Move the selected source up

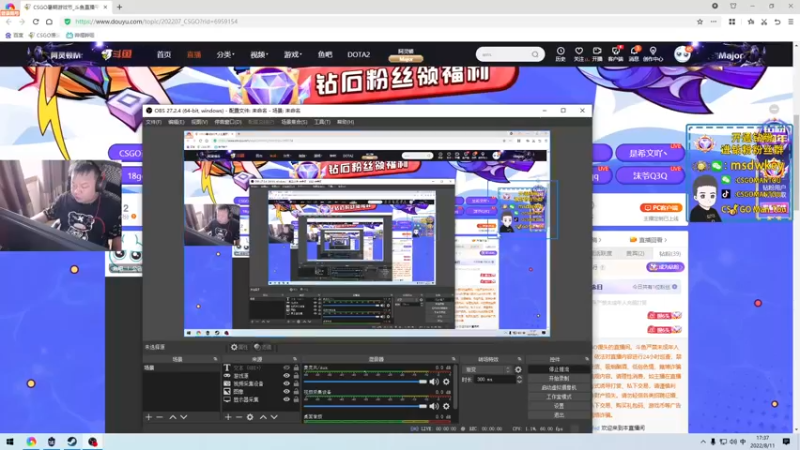(263, 417)
